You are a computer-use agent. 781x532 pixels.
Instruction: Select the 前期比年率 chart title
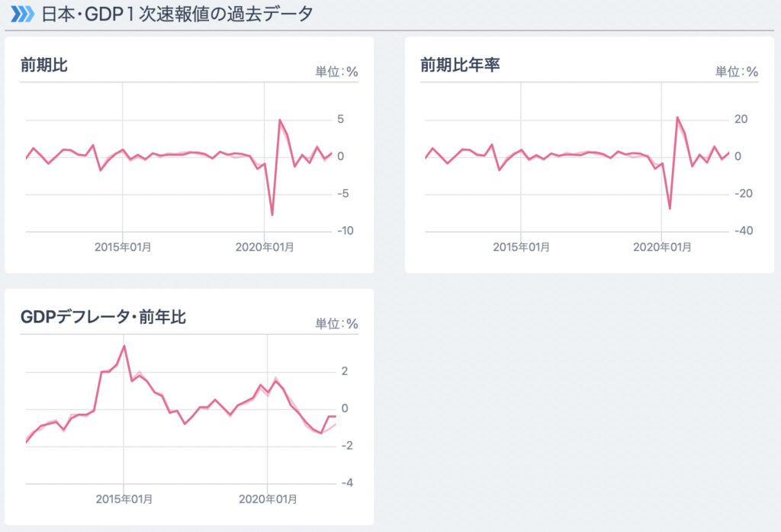[x=460, y=66]
